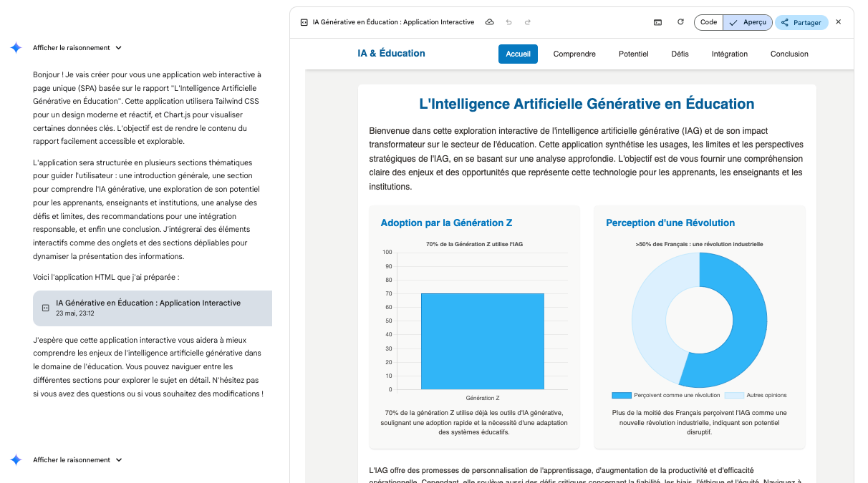Open the console panel icon
The height and width of the screenshot is (483, 868).
pos(657,22)
